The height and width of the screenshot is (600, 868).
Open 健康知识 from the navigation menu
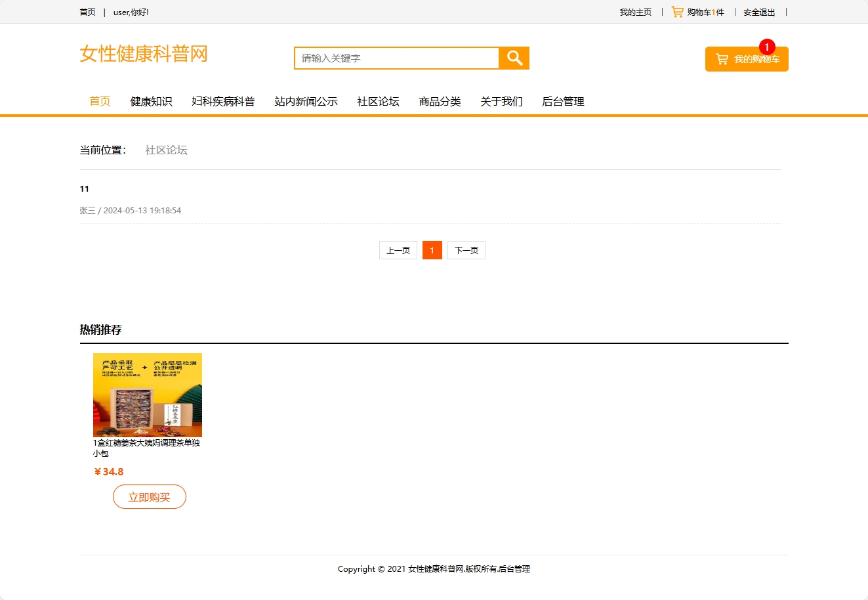[151, 101]
